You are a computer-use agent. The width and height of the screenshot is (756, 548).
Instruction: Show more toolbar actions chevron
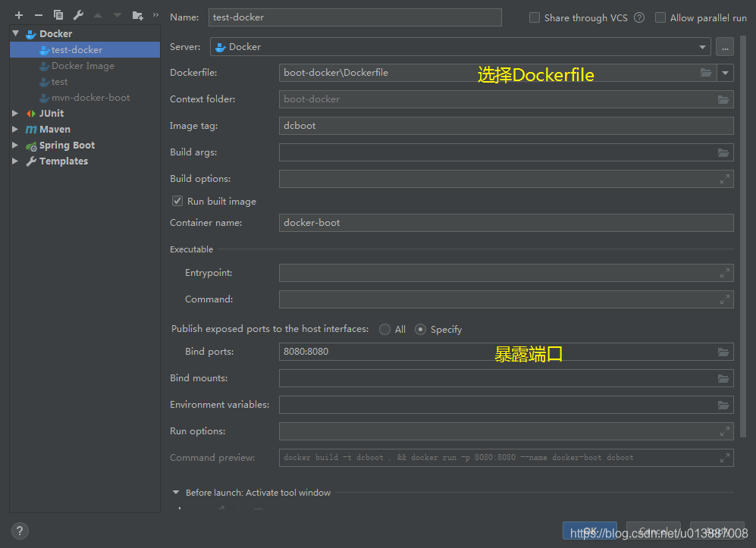tap(155, 15)
